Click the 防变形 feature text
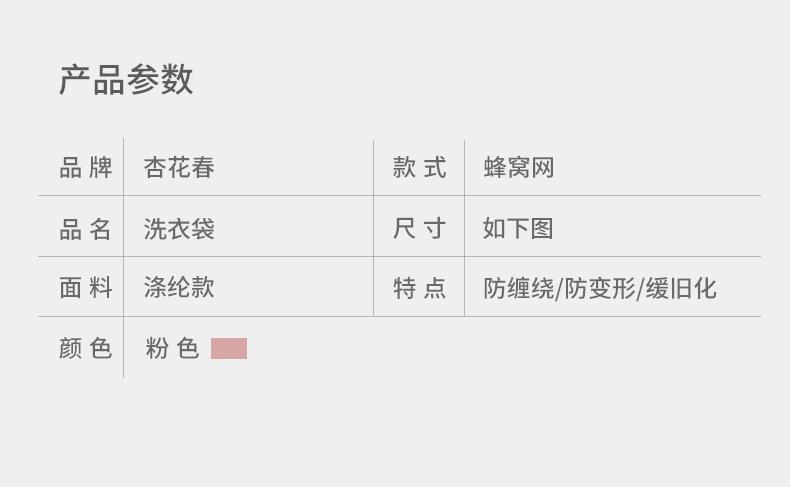 tap(600, 289)
